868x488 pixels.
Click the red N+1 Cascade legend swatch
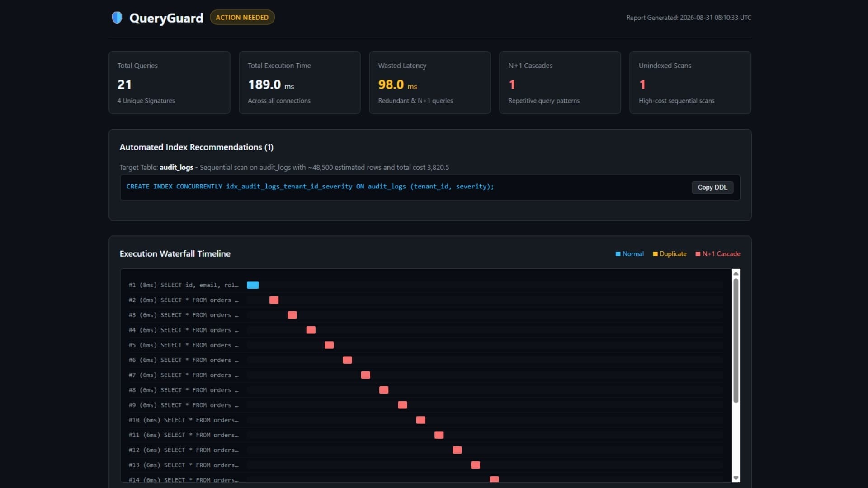click(698, 254)
